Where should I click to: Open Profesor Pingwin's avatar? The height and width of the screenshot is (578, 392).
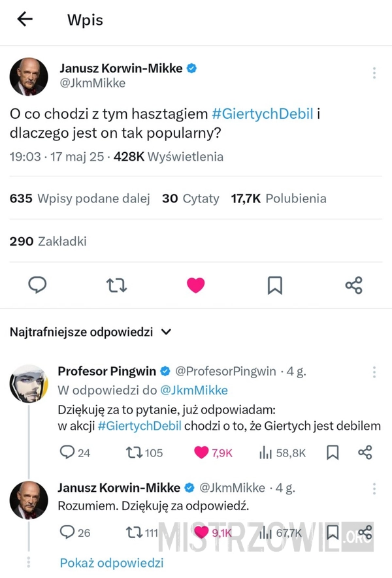point(29,383)
